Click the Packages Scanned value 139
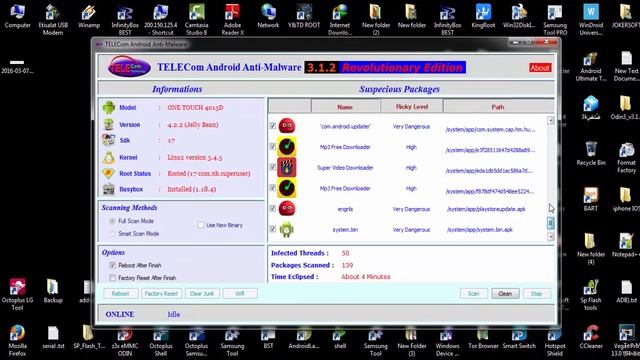Image resolution: width=640 pixels, height=360 pixels. click(347, 265)
